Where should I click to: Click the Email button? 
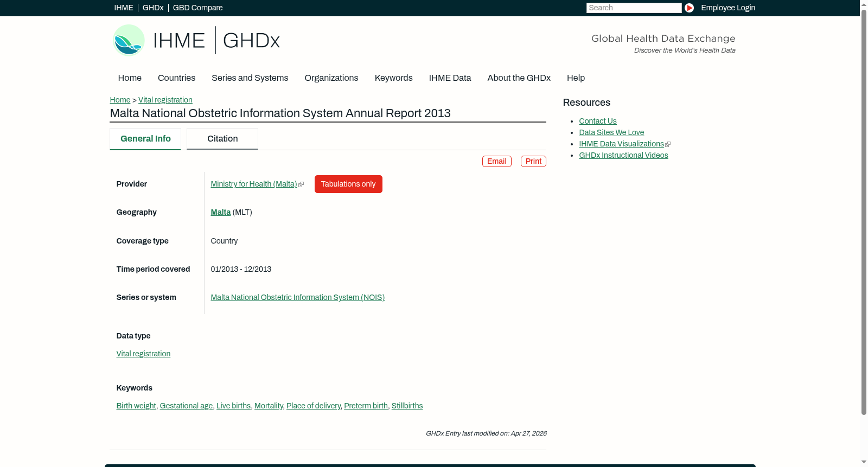(x=497, y=161)
